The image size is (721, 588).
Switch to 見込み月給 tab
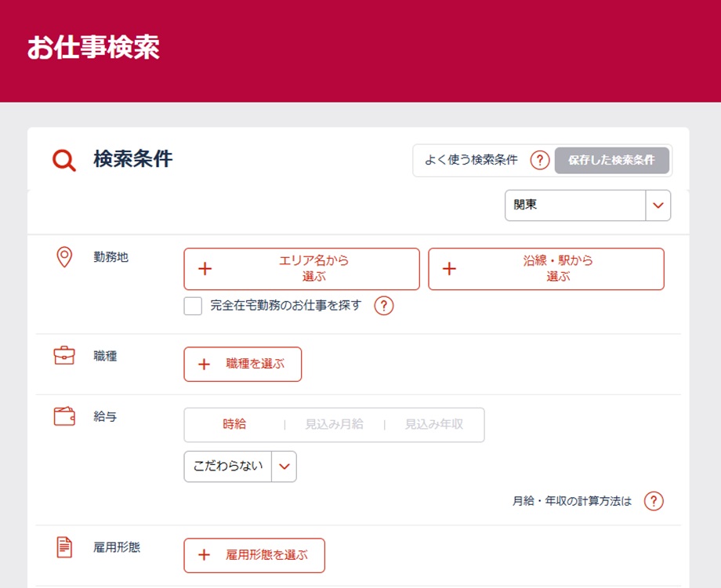tap(334, 424)
